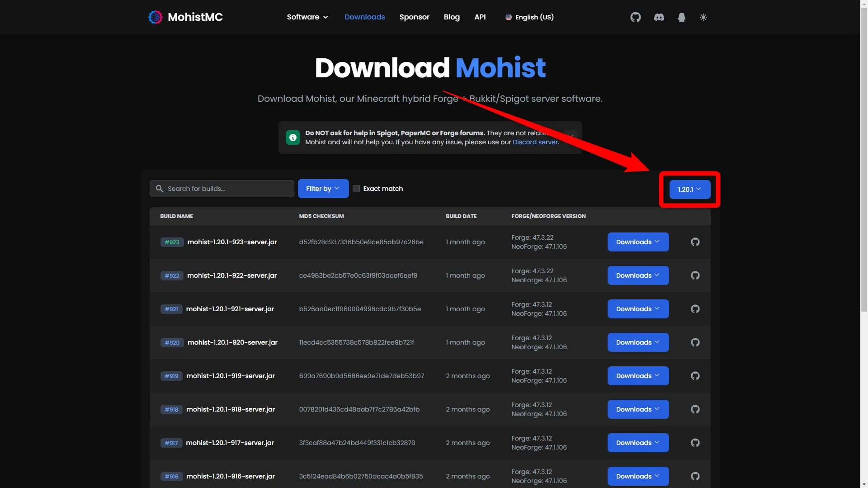
Task: Click the search magnifier icon
Action: 160,189
